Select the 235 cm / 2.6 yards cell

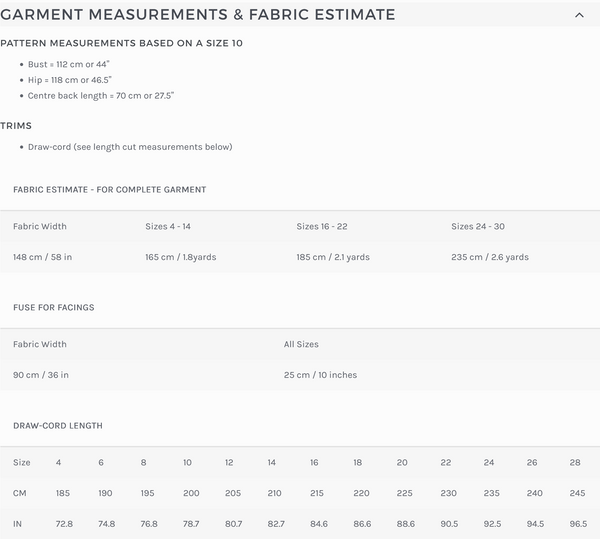click(x=490, y=257)
